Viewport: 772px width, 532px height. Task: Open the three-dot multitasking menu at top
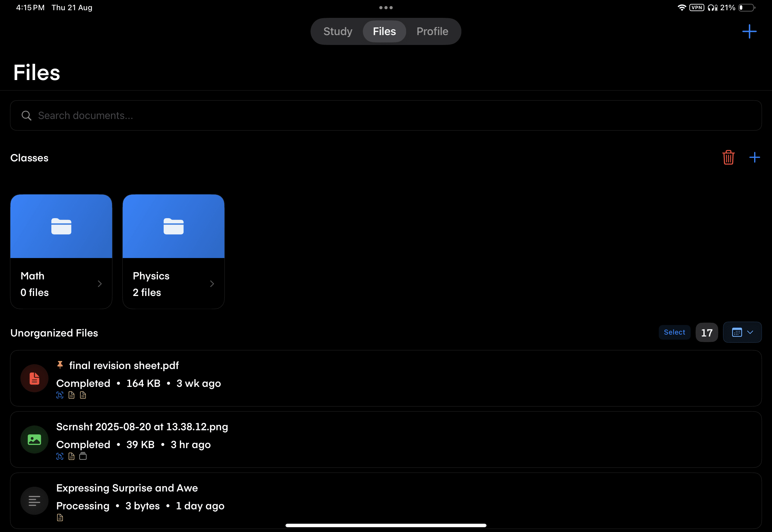point(386,8)
